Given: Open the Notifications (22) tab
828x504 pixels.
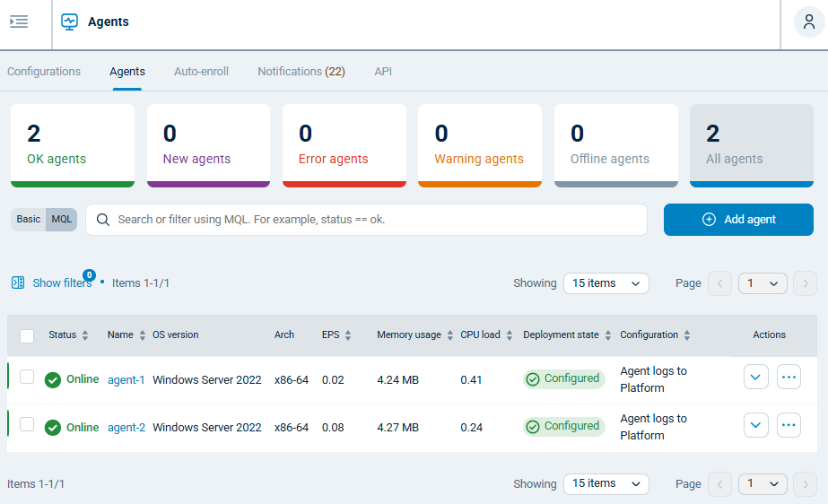Looking at the screenshot, I should 301,72.
